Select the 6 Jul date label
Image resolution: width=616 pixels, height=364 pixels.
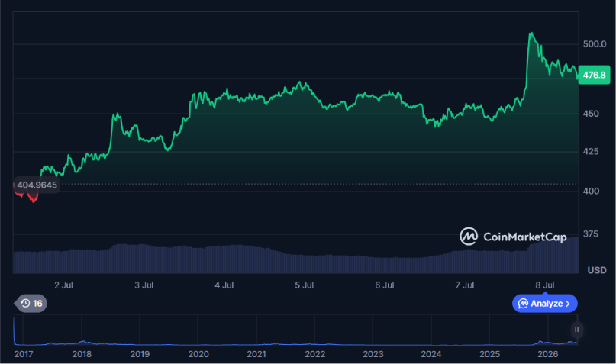385,285
